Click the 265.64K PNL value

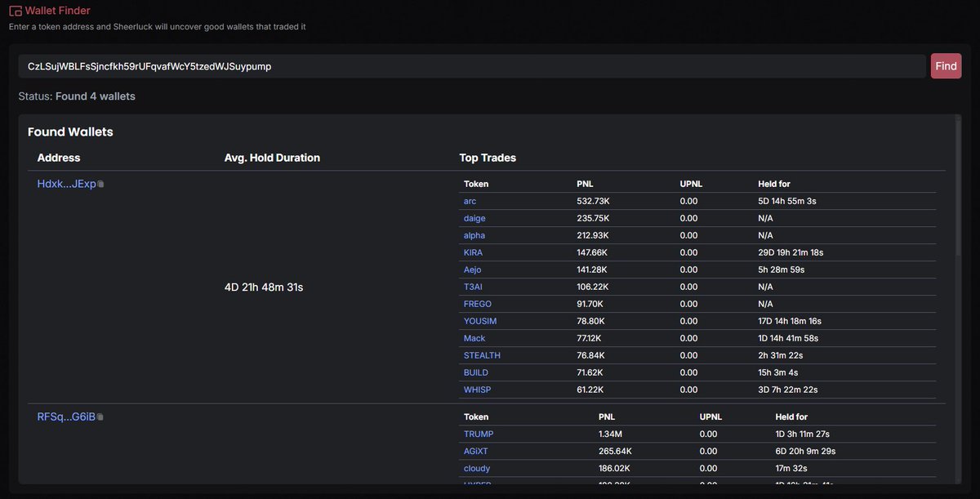615,451
